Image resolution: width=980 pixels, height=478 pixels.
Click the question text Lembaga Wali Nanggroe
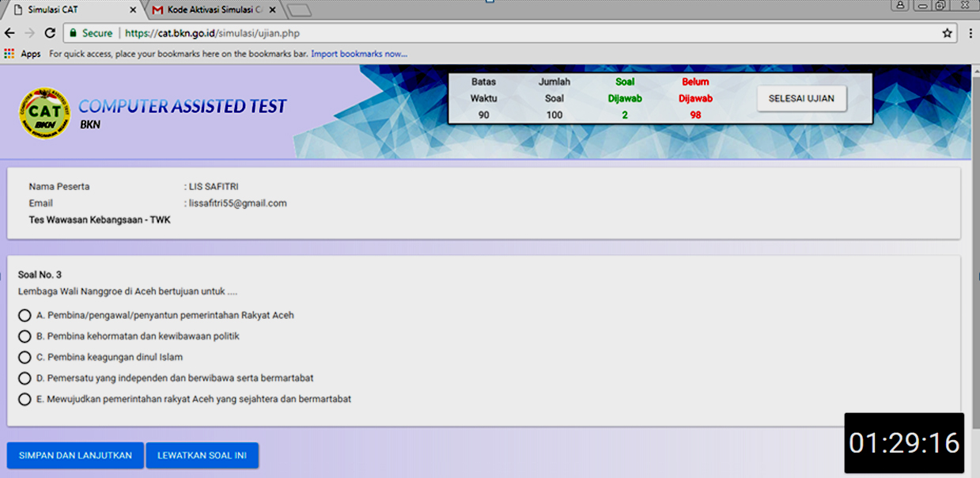(127, 292)
